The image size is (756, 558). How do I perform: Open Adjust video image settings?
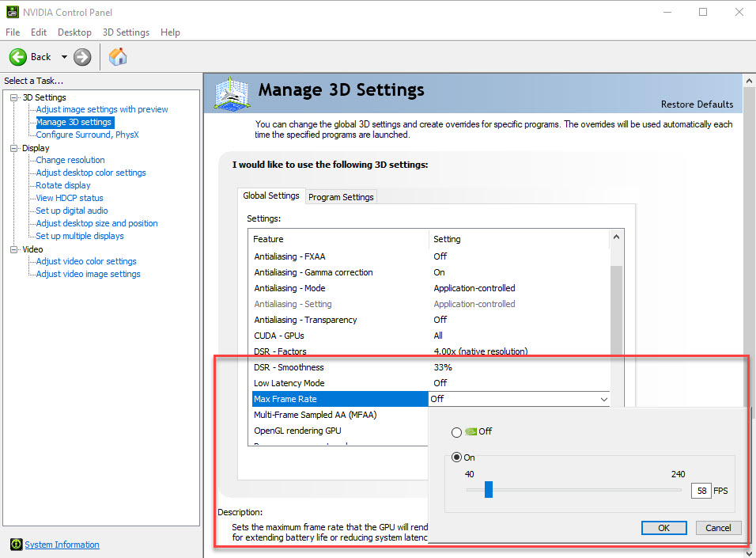coord(89,274)
